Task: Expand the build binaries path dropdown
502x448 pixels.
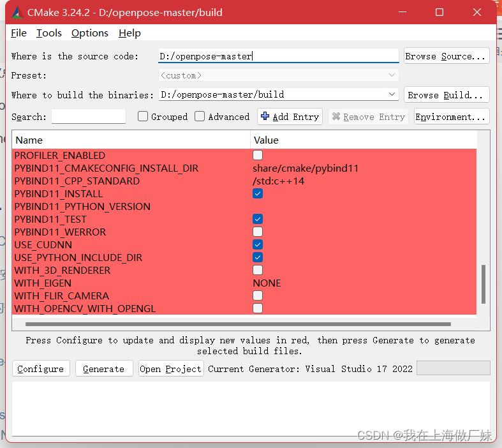Action: 392,94
